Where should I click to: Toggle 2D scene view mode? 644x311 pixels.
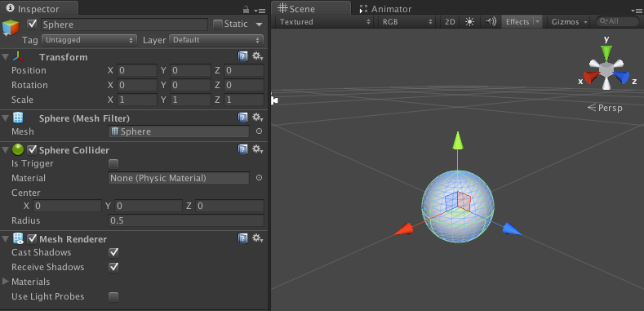(x=450, y=22)
